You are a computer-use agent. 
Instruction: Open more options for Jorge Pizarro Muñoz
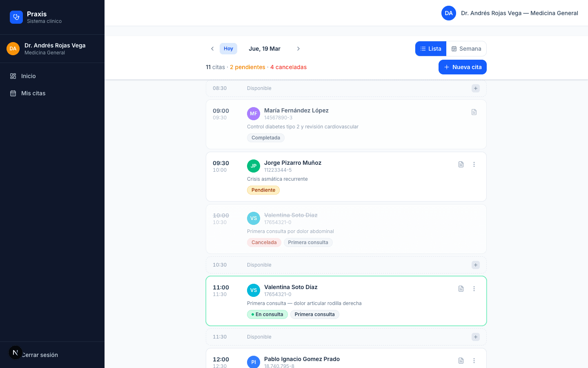[474, 164]
